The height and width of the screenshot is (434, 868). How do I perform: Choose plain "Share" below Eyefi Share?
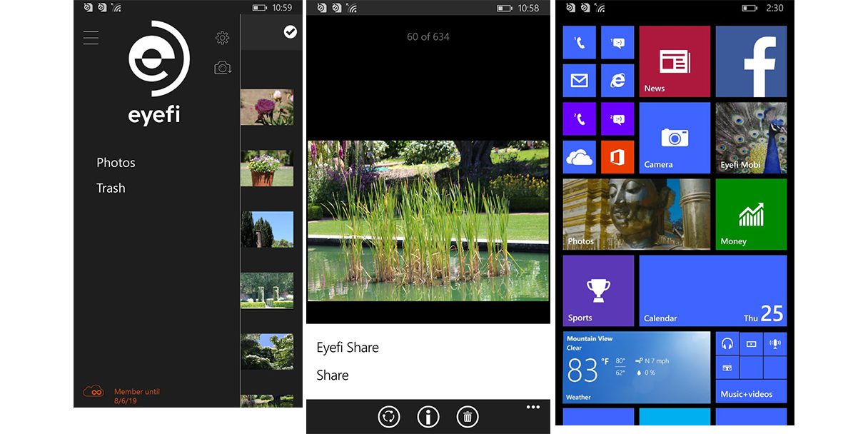pos(333,375)
